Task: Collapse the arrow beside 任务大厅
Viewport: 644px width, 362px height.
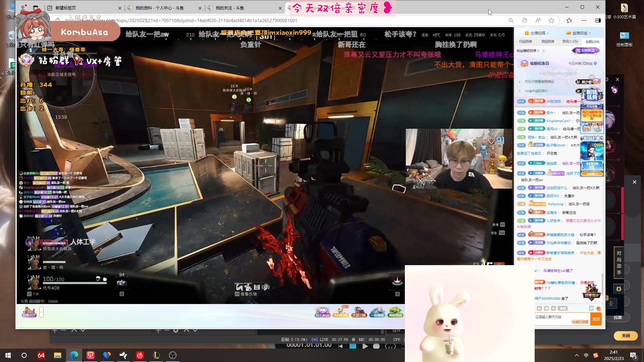Action: 41,312
